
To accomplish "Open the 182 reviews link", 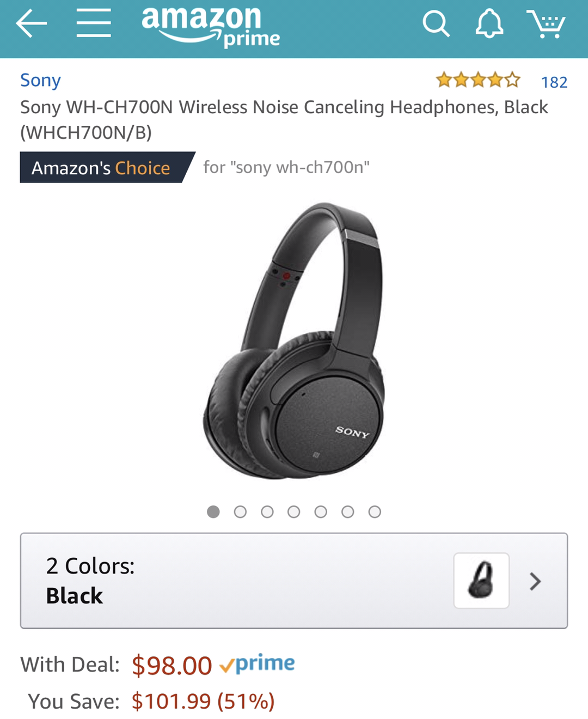I will coord(554,82).
